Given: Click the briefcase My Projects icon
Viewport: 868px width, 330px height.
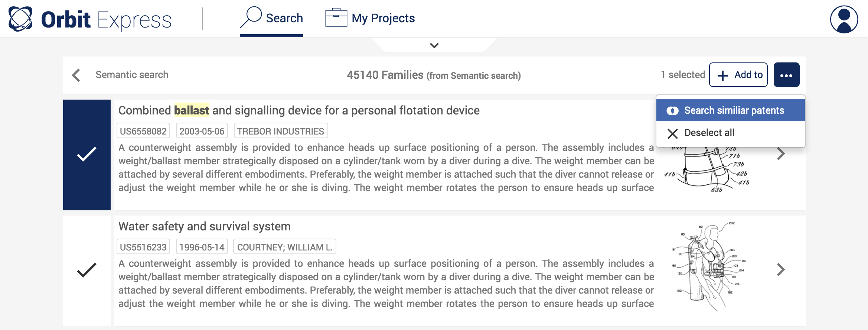Looking at the screenshot, I should pos(336,17).
